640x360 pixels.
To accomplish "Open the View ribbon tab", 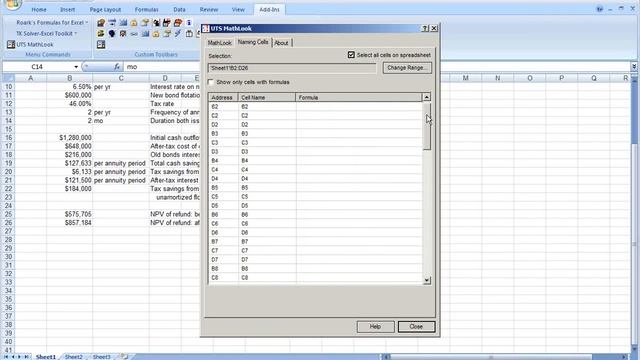I will coord(238,9).
